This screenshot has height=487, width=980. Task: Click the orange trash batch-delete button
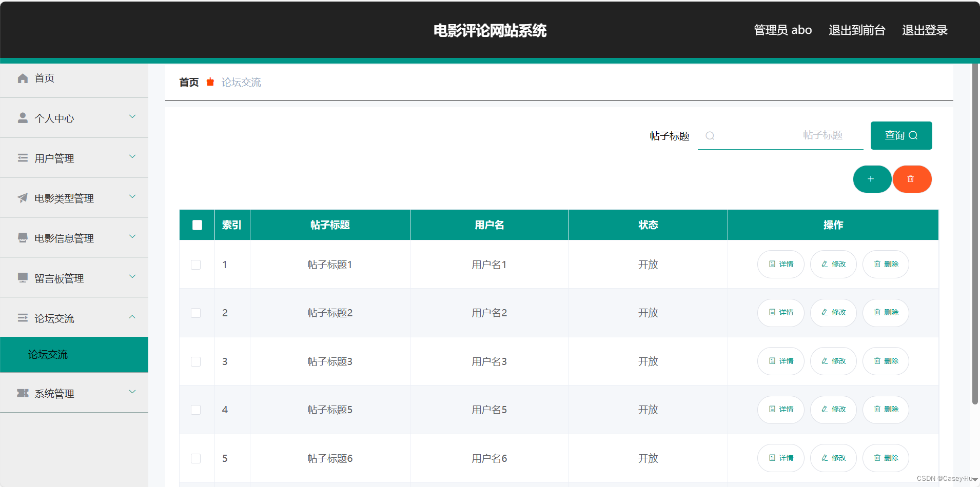point(912,179)
